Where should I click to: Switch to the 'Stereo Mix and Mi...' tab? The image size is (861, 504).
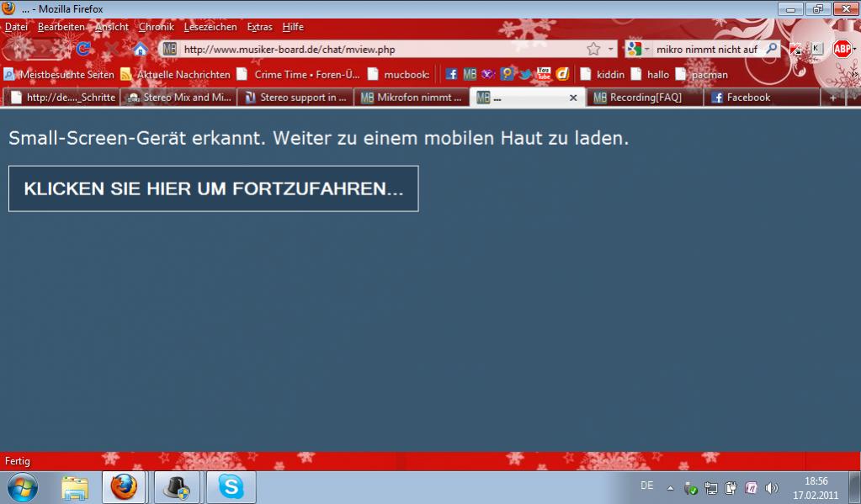coord(178,97)
